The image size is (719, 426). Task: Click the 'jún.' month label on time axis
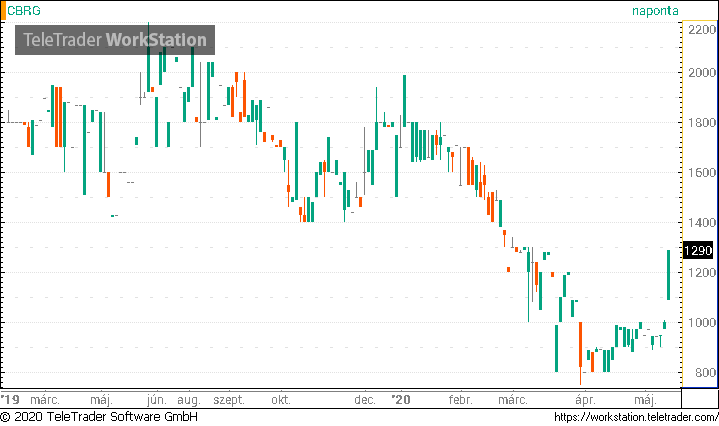(157, 400)
